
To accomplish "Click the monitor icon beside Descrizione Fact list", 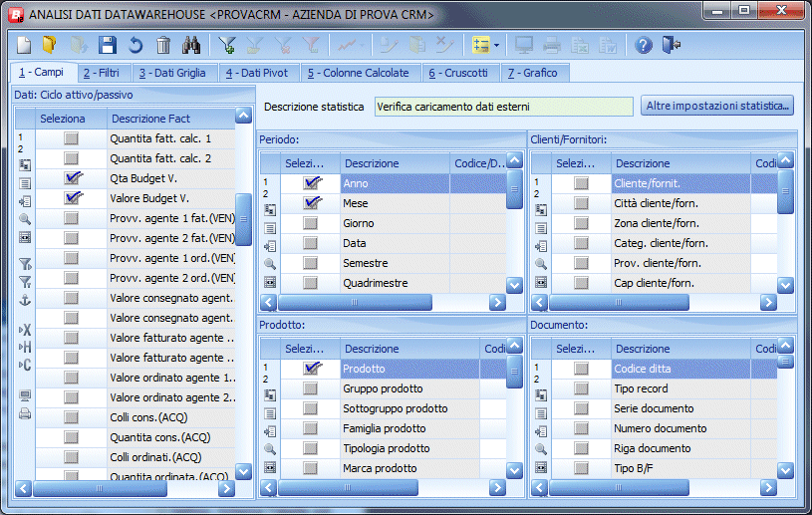I will tap(25, 395).
